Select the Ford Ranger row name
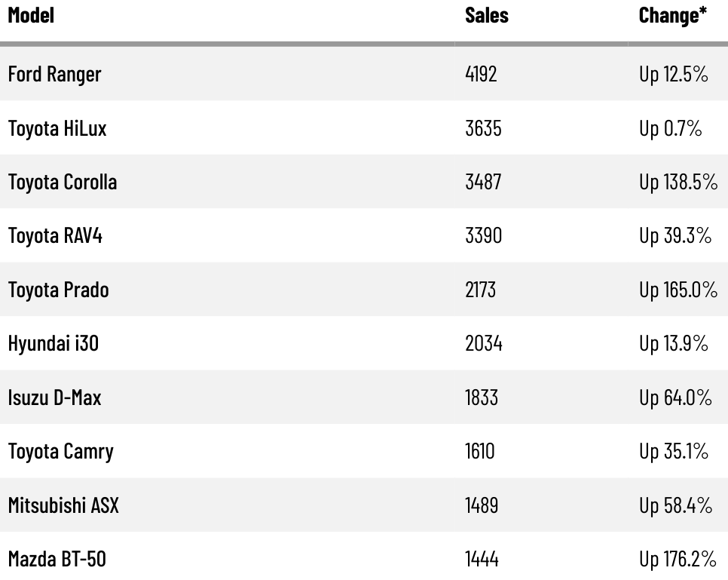The width and height of the screenshot is (728, 580). pyautogui.click(x=54, y=75)
